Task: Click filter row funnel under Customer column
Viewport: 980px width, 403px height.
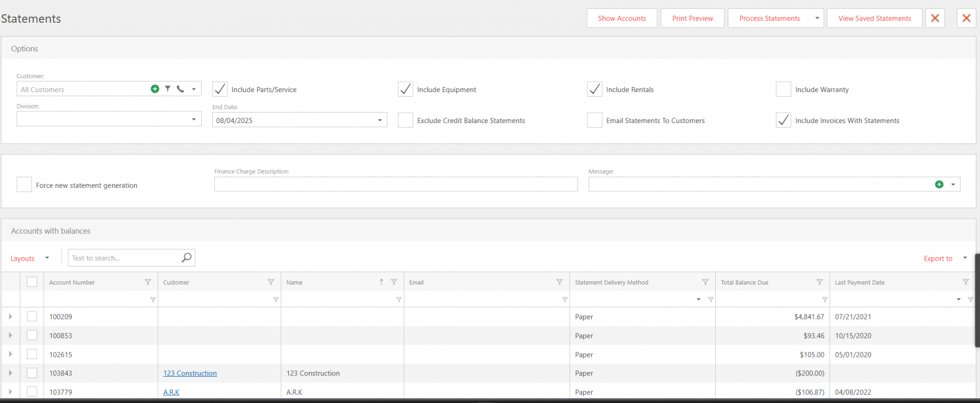Action: pyautogui.click(x=276, y=300)
